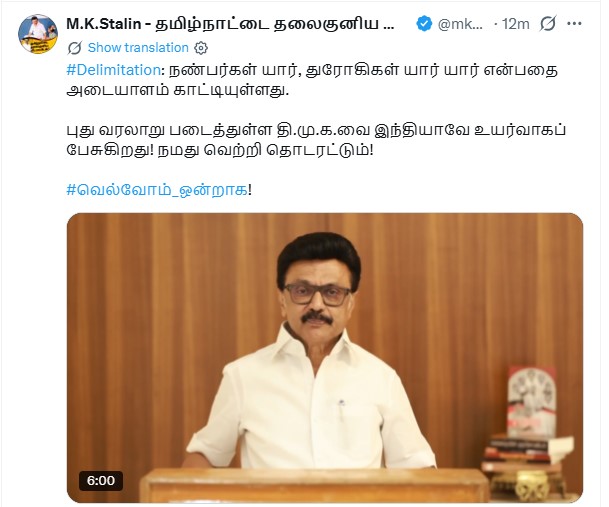
Task: Open the #வெல்வோம்_ஒன்றாக hashtag
Action: (157, 190)
